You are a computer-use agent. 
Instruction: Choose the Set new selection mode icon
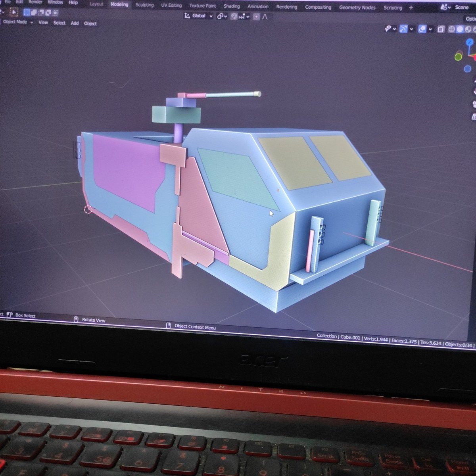tap(27, 13)
